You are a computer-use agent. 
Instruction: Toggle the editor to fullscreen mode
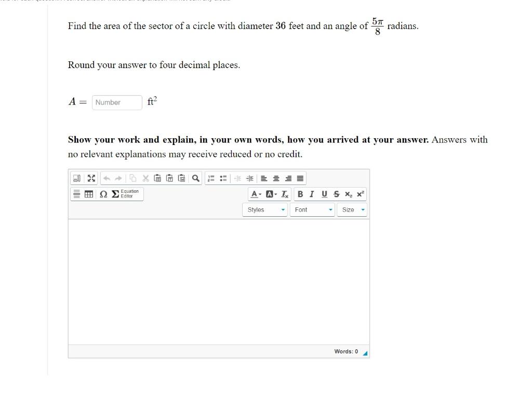(x=91, y=178)
